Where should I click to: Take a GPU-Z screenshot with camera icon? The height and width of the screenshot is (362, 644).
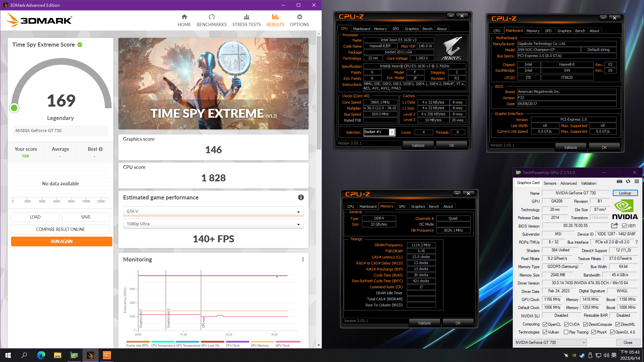(x=619, y=181)
